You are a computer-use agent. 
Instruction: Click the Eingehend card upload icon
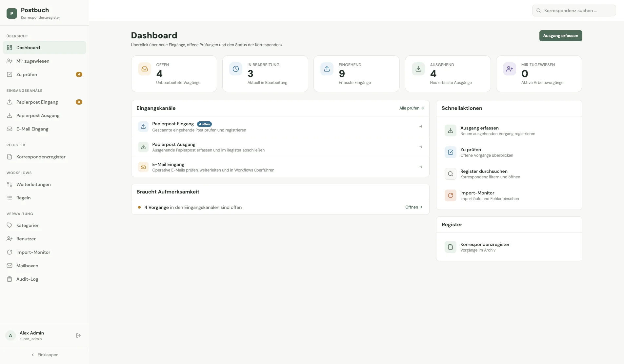(x=327, y=69)
